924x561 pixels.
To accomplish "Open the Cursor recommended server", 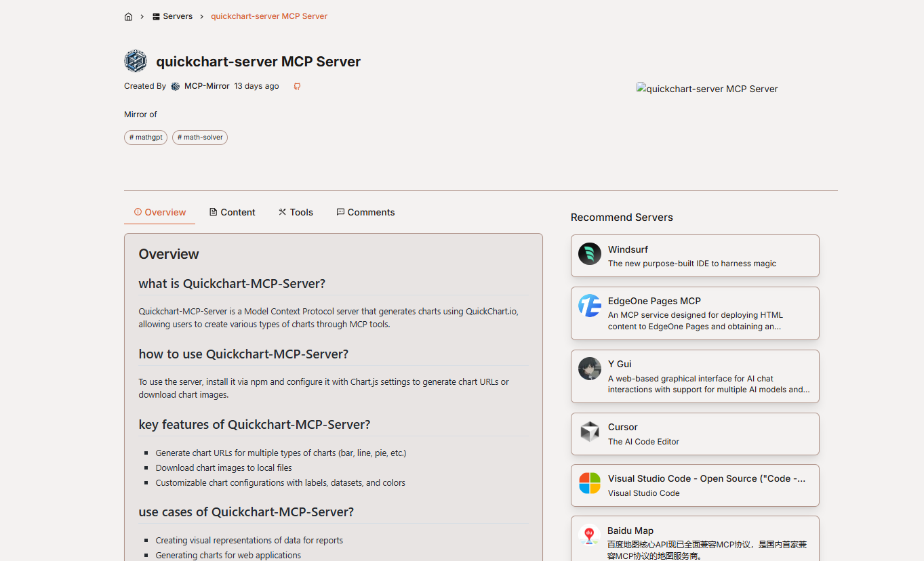I will click(695, 434).
